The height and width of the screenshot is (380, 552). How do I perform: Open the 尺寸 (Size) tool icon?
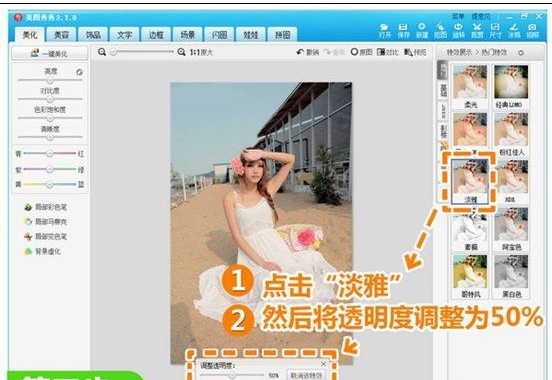pos(495,27)
